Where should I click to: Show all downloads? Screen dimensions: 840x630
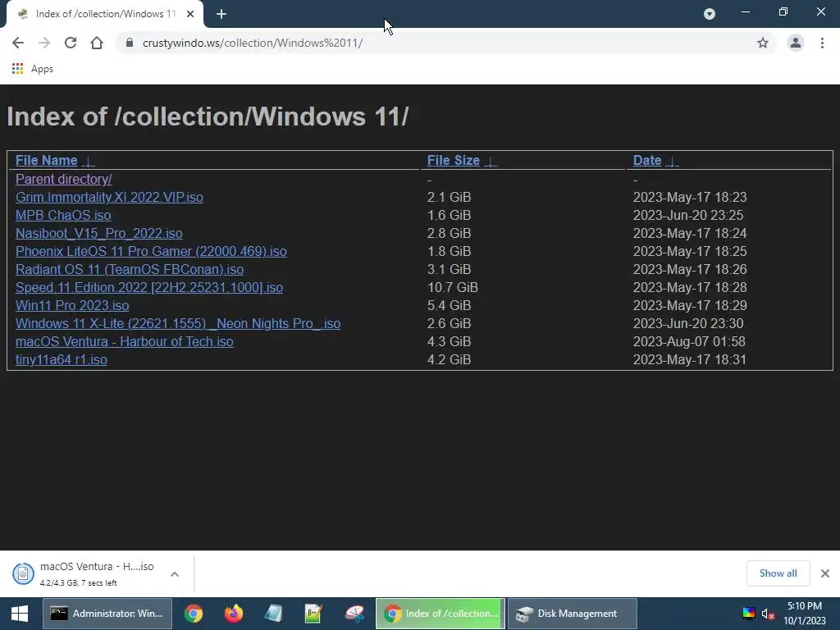click(778, 573)
